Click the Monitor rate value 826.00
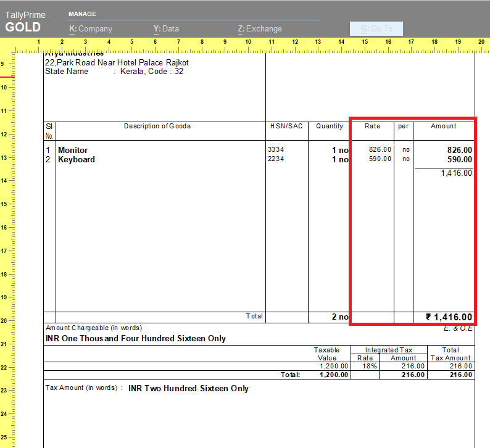The height and width of the screenshot is (448, 490). pyautogui.click(x=380, y=150)
